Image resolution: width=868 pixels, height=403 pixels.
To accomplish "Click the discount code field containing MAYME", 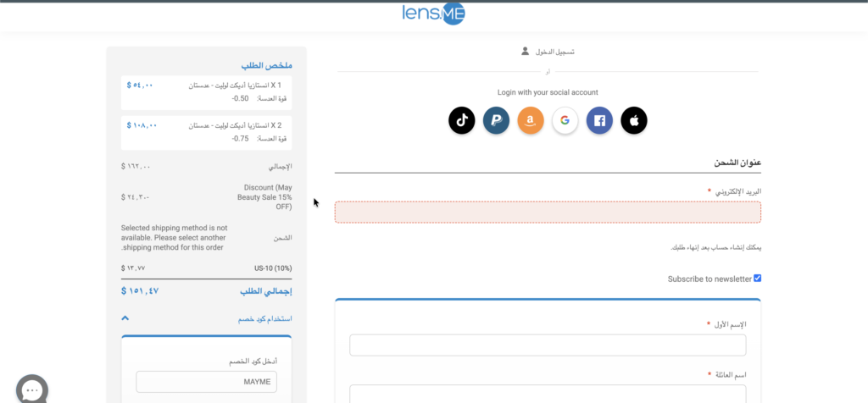I will point(207,382).
